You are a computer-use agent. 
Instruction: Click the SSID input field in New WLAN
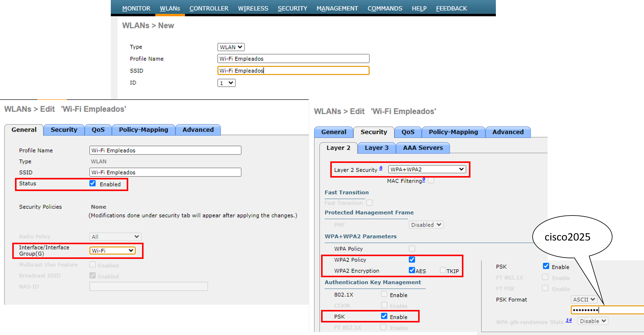click(293, 71)
